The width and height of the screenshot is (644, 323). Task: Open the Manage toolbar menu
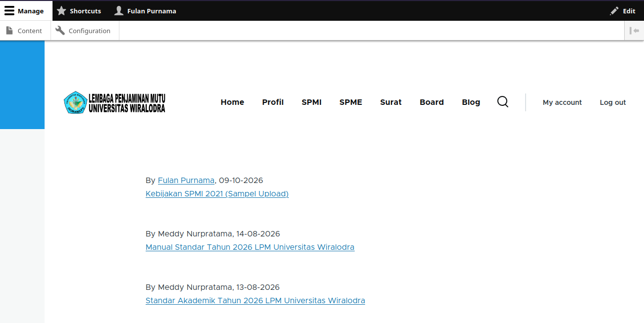26,11
